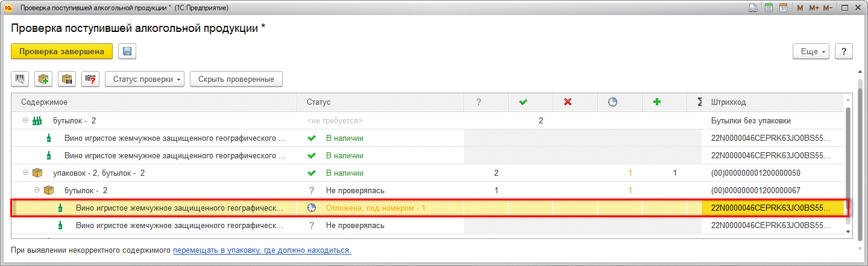Collapse the nested "бутылок - 2" package node
This screenshot has height=266, width=868.
click(37, 191)
